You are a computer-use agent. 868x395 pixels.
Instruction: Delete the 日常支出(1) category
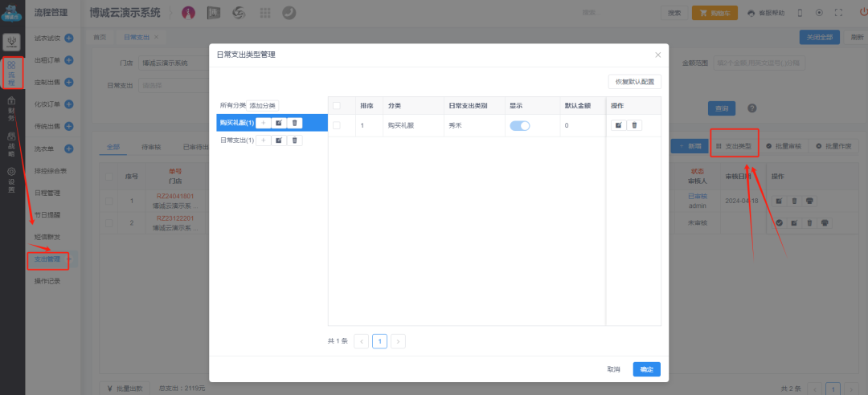pyautogui.click(x=294, y=140)
